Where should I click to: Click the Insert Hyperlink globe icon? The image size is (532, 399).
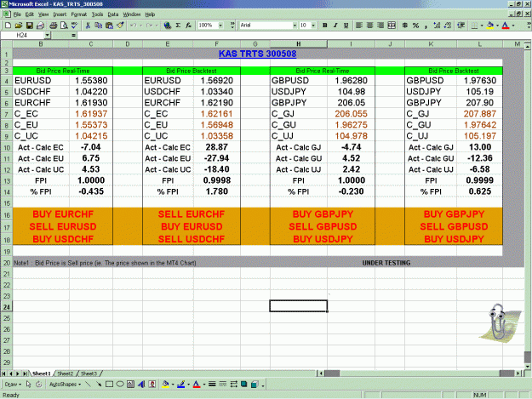(x=168, y=26)
